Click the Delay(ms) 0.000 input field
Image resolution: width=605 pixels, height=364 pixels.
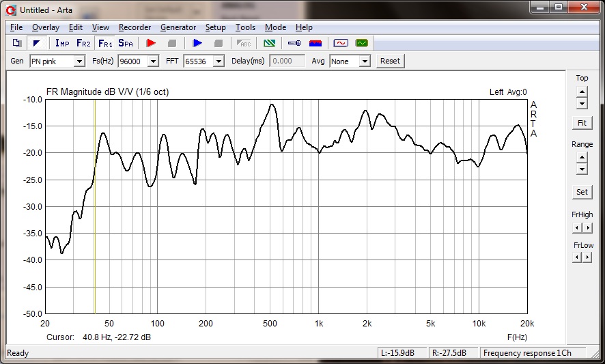(x=287, y=61)
